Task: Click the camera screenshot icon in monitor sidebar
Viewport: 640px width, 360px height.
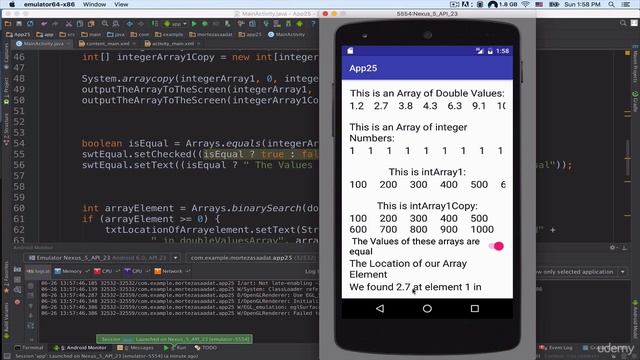Action: (x=18, y=269)
